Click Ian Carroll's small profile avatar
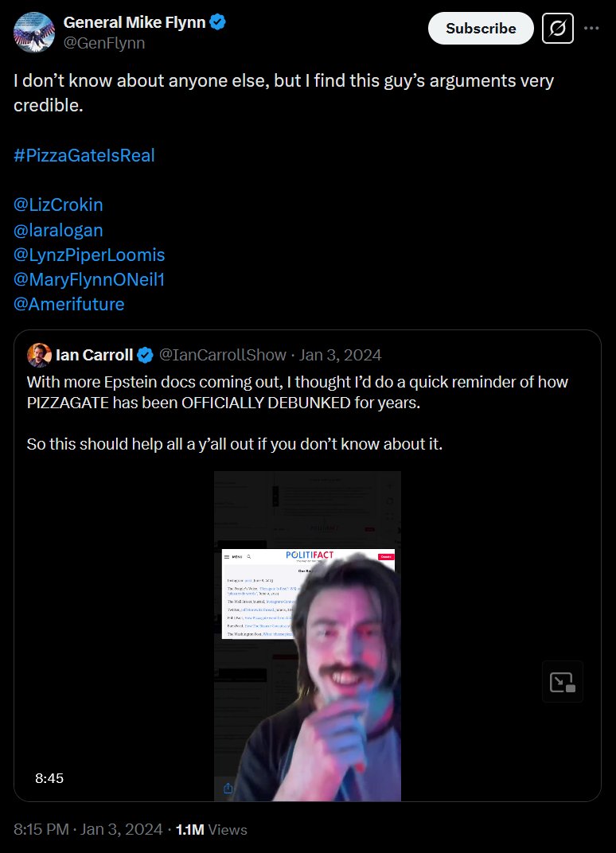616x853 pixels. coord(39,354)
